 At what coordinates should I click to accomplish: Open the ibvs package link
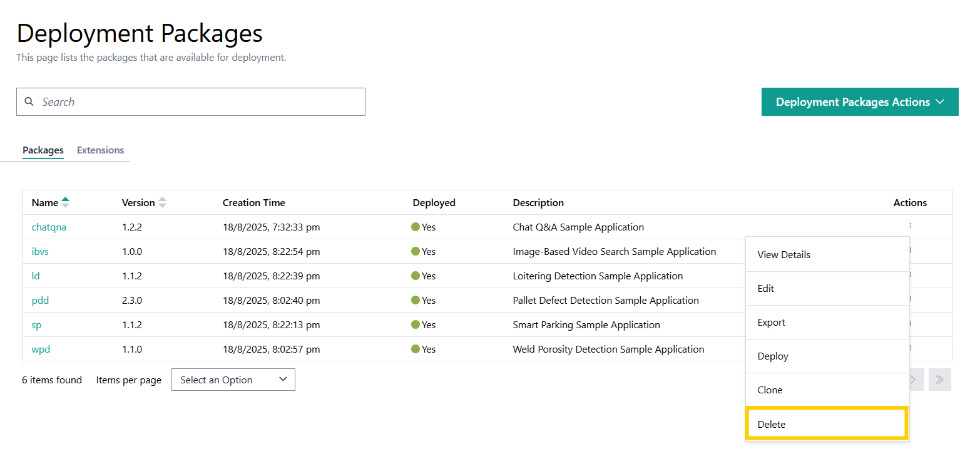point(40,251)
